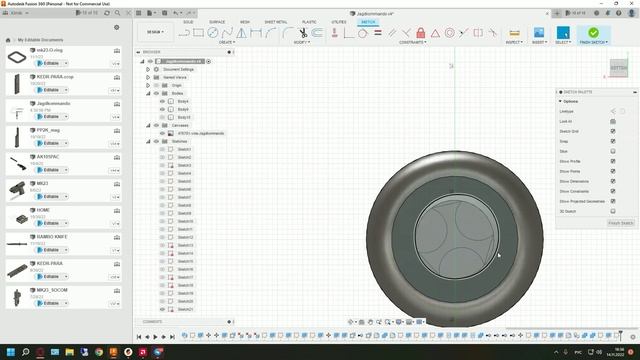640x360 pixels.
Task: Select the Spline sketch tool
Action: 227,33
